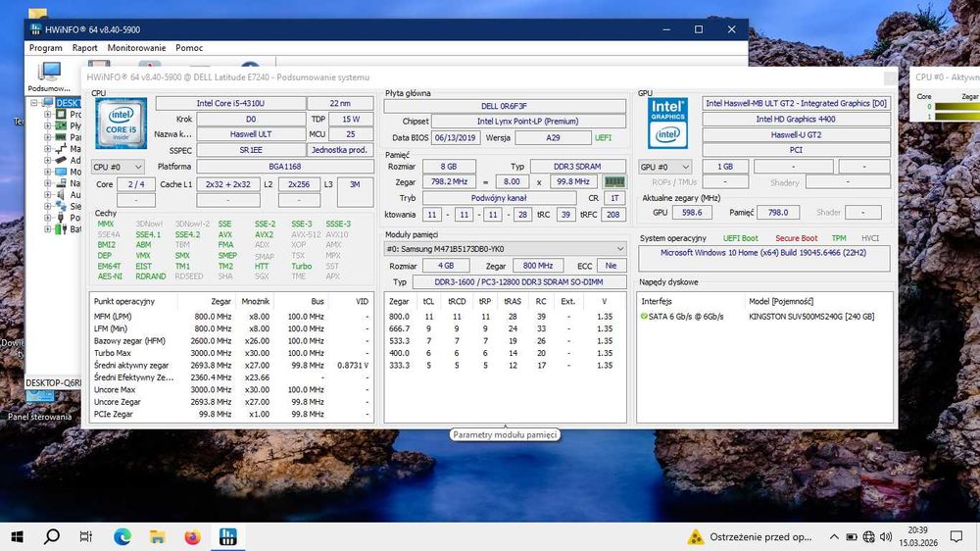The height and width of the screenshot is (551, 980).
Task: Click the Intel Graphics GPU logo
Action: pos(667,123)
